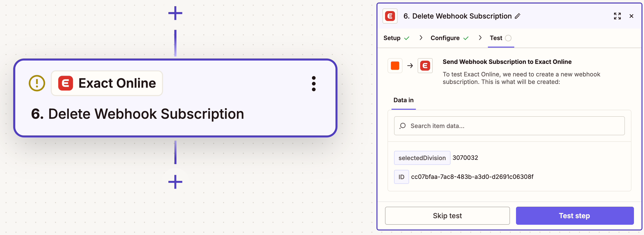The image size is (644, 235).
Task: Add a step above step 6
Action: click(x=175, y=13)
